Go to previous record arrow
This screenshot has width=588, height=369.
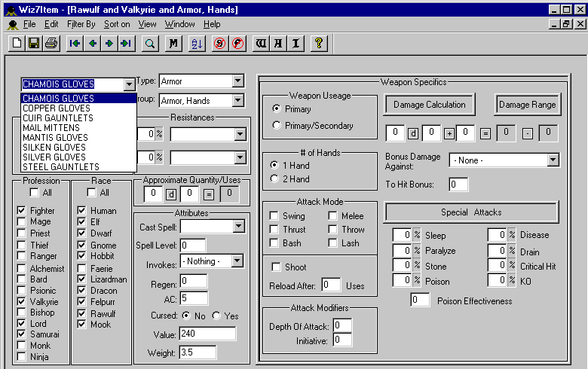click(92, 44)
